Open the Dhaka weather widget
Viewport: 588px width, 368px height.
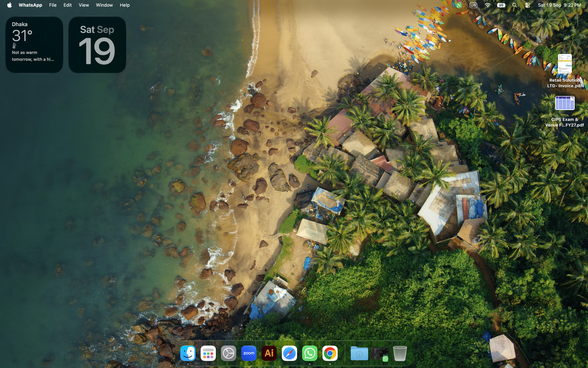[x=34, y=45]
